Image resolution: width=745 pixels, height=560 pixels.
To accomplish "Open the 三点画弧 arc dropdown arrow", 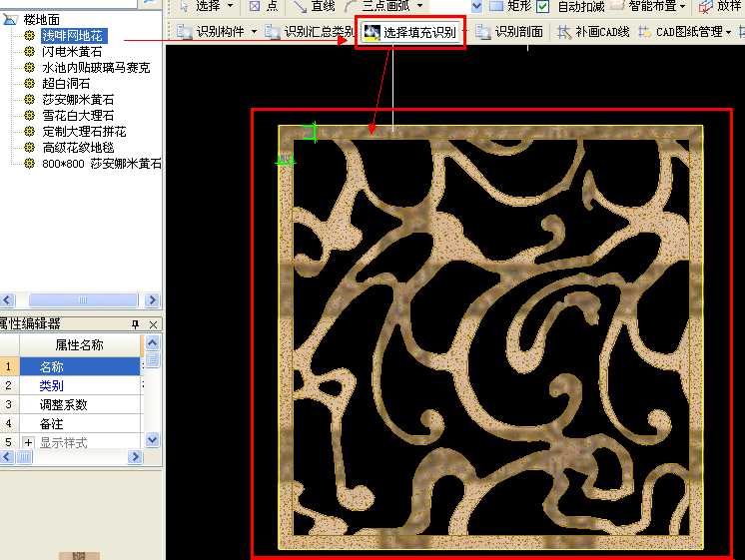I will pos(419,6).
